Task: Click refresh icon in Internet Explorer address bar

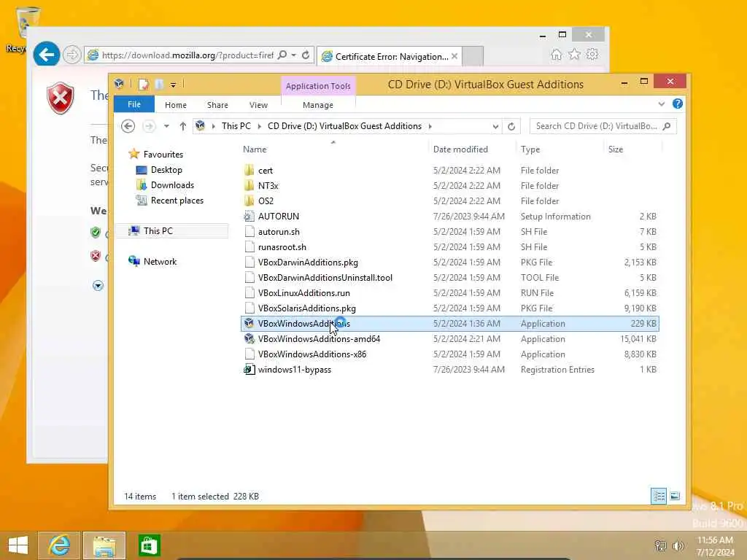Action: [306, 55]
